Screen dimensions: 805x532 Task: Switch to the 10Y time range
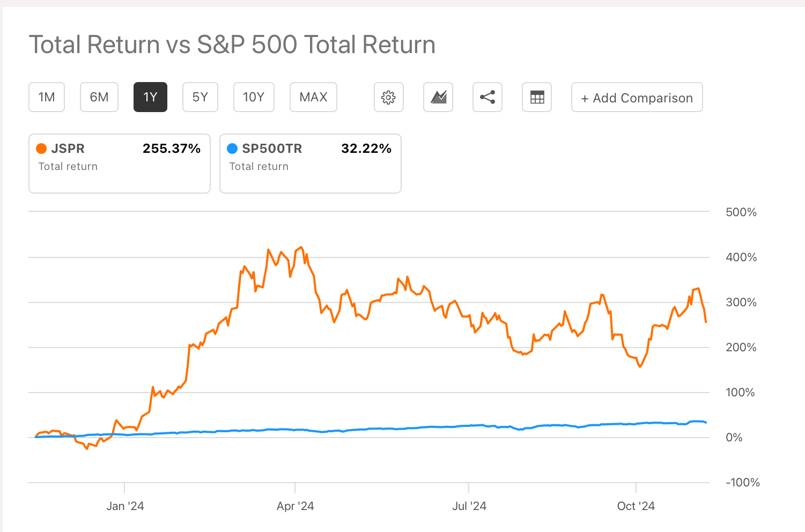[254, 97]
